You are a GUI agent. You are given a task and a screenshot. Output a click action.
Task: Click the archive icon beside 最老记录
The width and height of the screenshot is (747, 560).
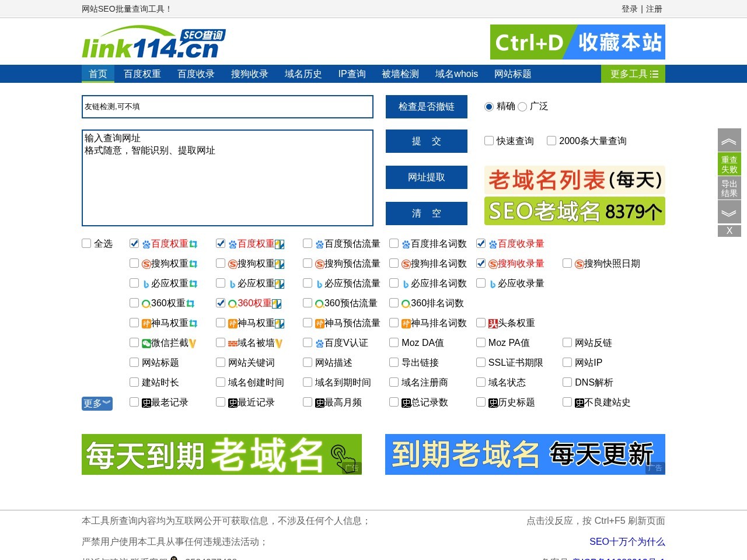[146, 403]
